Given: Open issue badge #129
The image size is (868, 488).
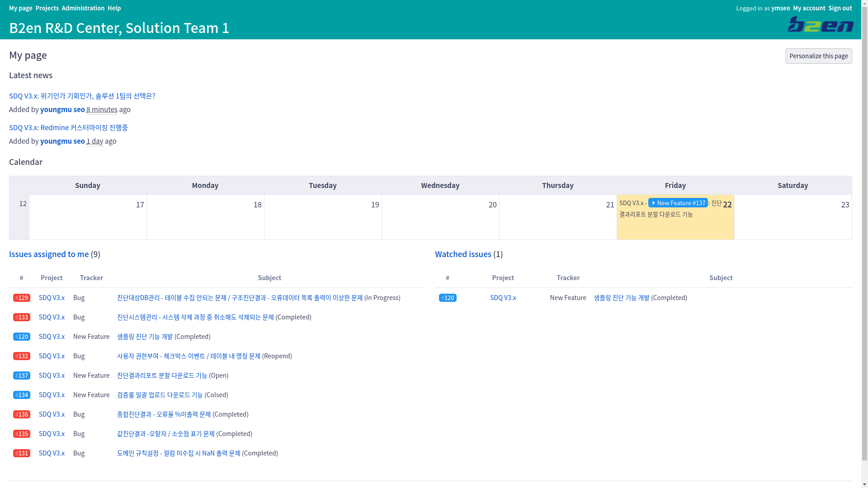Looking at the screenshot, I should [x=22, y=298].
